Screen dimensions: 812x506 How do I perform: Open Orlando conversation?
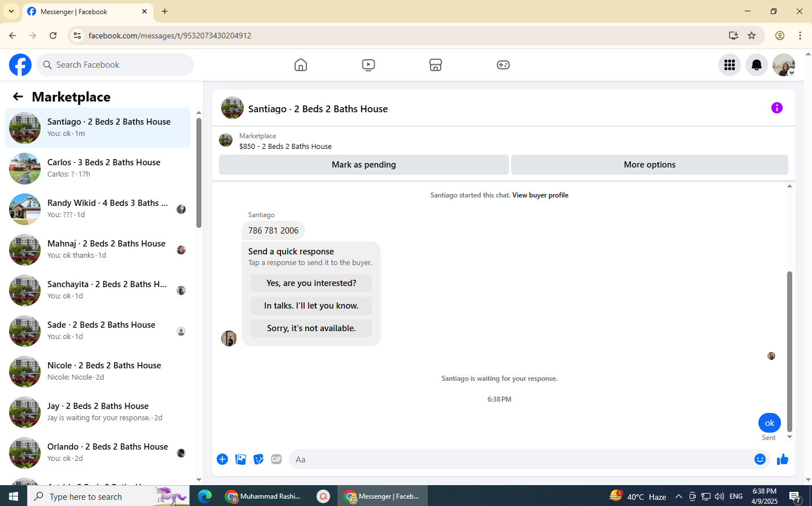point(97,453)
